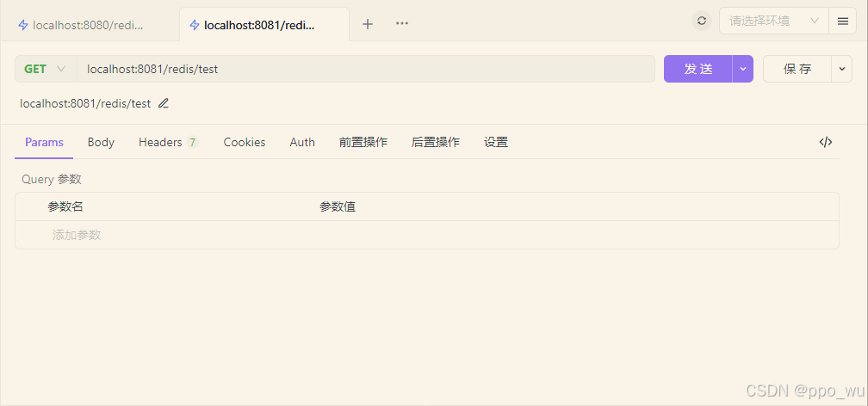
Task: Switch to the localhost:8080/redi... tab
Action: pos(89,25)
